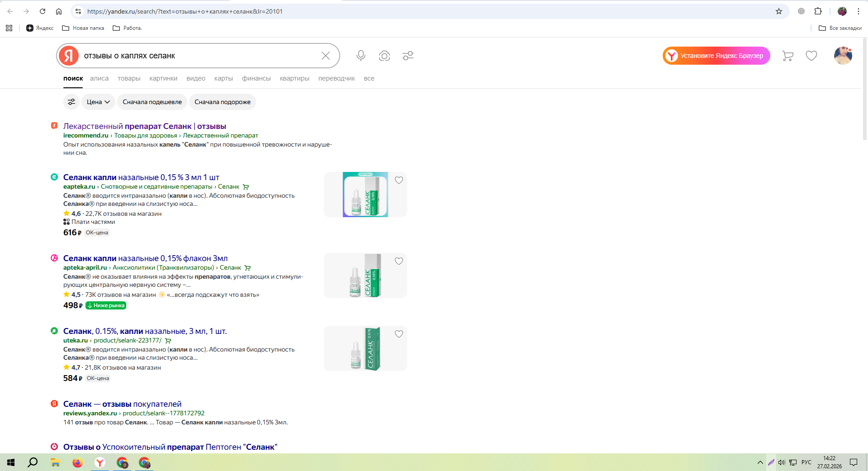Open image search camera icon
The width and height of the screenshot is (868, 471).
(x=384, y=56)
